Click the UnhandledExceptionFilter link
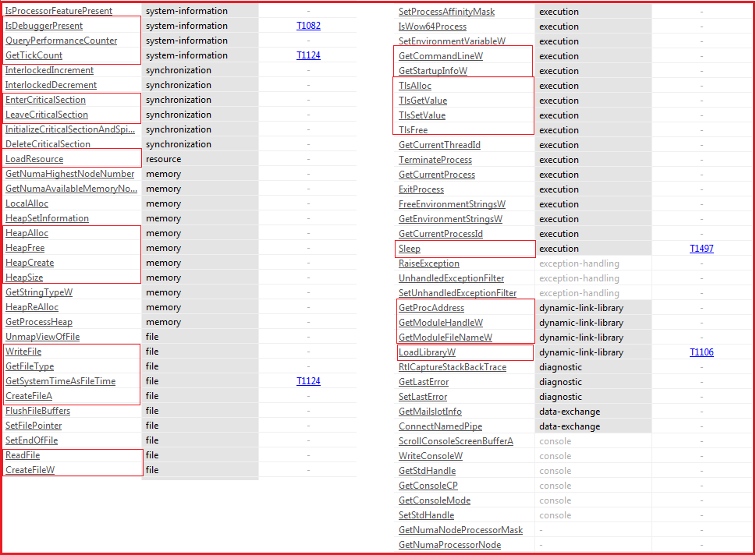 [451, 278]
